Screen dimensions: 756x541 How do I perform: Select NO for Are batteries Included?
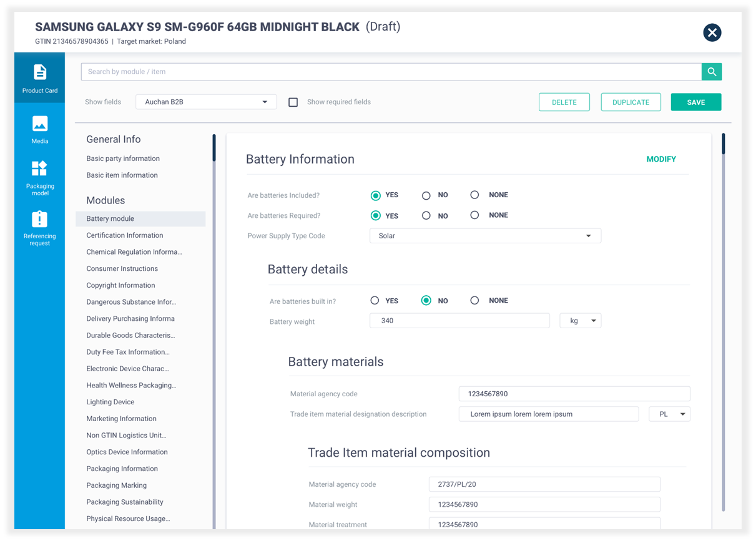pos(426,195)
